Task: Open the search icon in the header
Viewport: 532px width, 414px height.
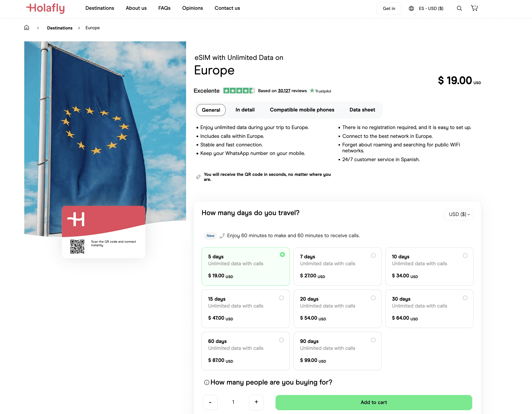Action: [459, 8]
